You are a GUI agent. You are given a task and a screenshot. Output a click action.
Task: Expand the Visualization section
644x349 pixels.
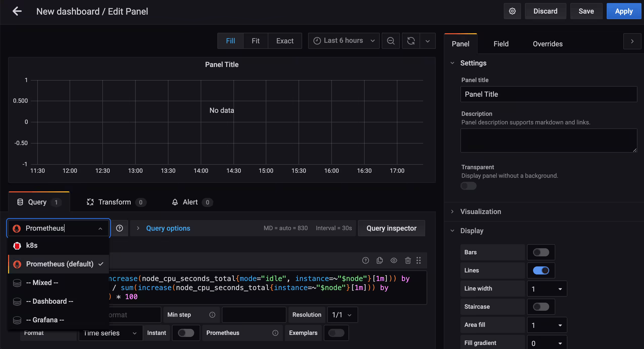tap(481, 212)
